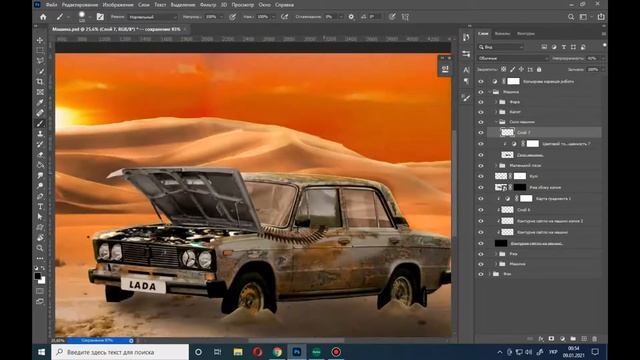
Task: Open the smoothing options gear
Action: point(351,17)
